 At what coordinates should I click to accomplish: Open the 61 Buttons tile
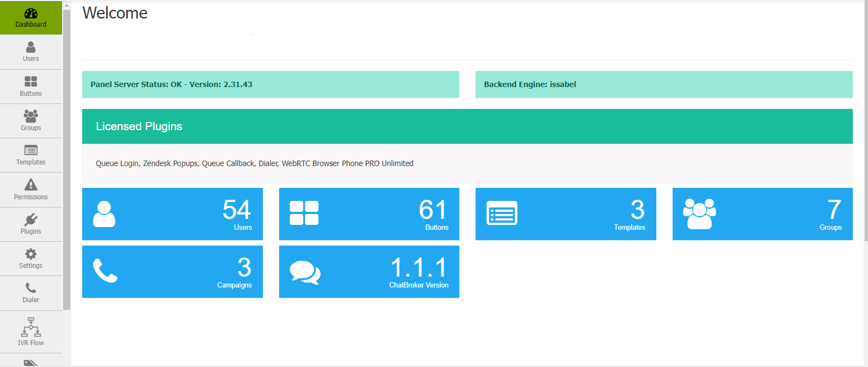click(x=369, y=214)
